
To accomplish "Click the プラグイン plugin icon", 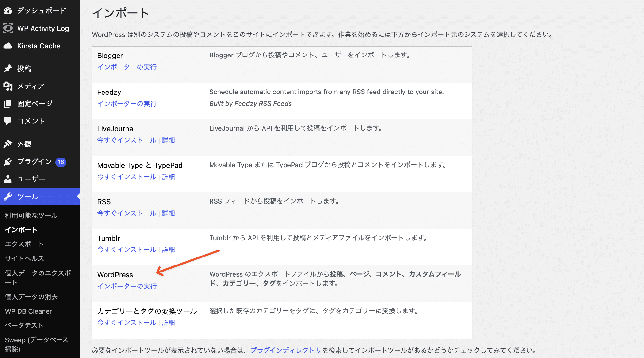I will (8, 161).
